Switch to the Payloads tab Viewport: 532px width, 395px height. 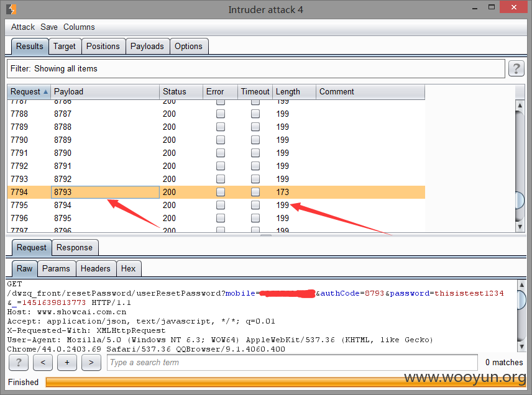[147, 47]
